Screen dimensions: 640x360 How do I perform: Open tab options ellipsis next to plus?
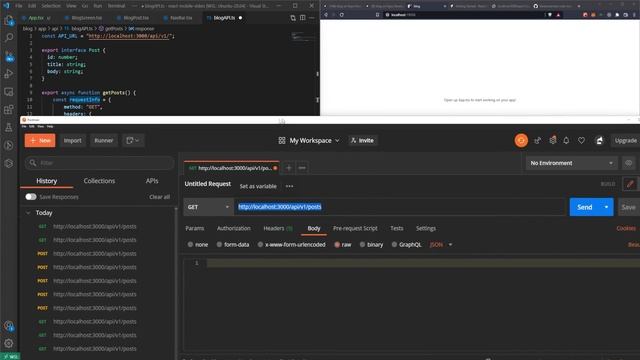click(302, 168)
